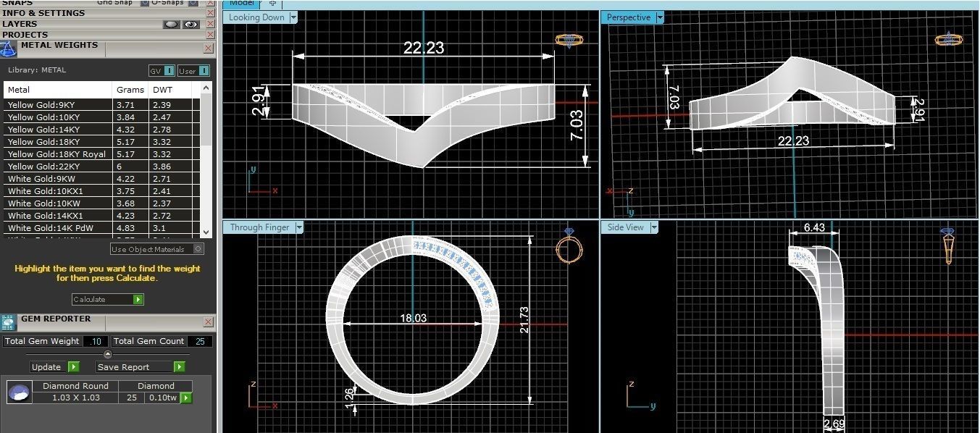Click the metal list scrollbar thumb
Viewport: 980px width, 433px height.
pyautogui.click(x=206, y=119)
